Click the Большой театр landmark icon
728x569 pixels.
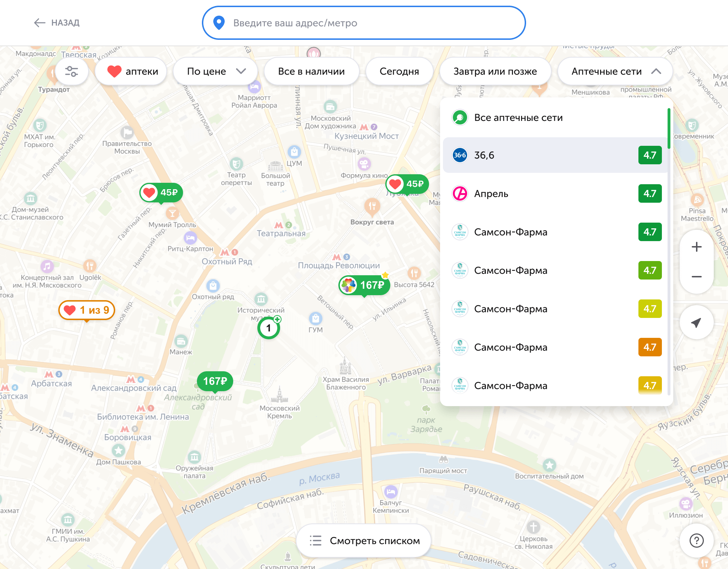pos(275,166)
